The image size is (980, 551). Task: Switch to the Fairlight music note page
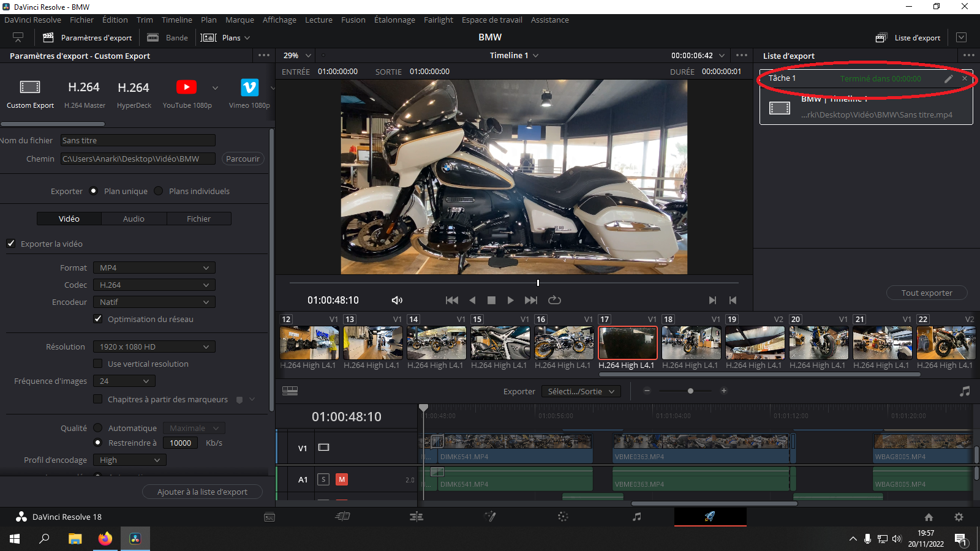tap(636, 517)
